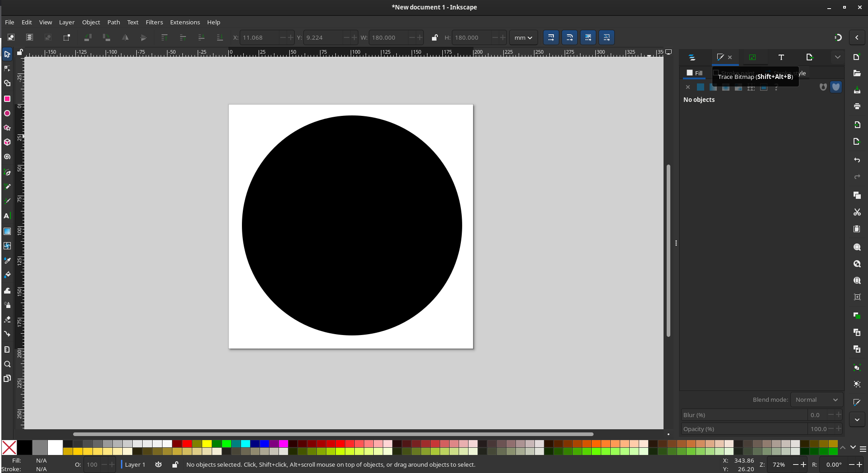The width and height of the screenshot is (868, 473).
Task: Select the Connector tool
Action: (7, 334)
